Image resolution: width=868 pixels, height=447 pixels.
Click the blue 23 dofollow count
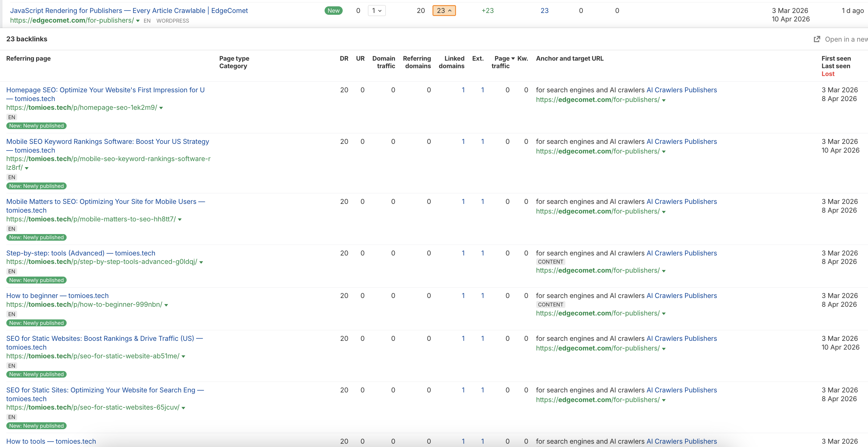544,11
